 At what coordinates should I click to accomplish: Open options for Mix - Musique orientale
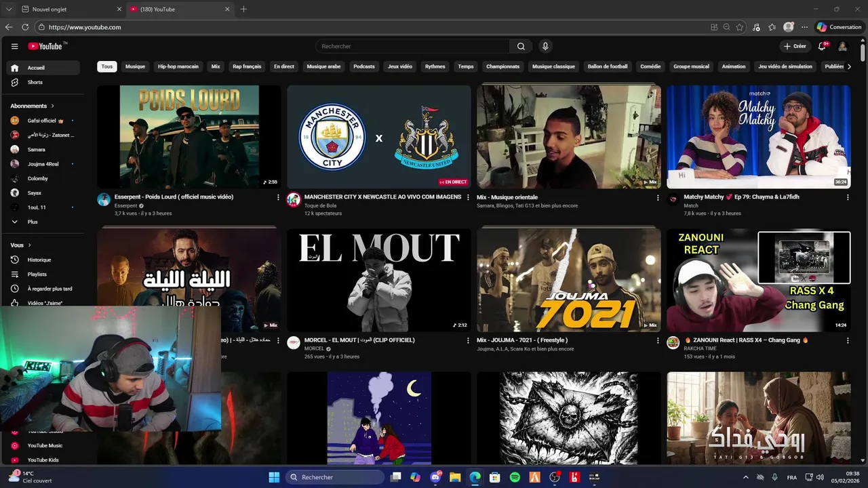click(x=658, y=197)
